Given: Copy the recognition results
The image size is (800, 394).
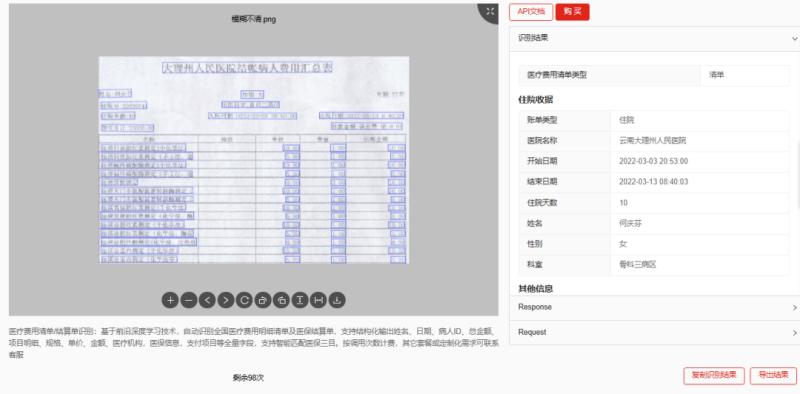Looking at the screenshot, I should pos(714,376).
